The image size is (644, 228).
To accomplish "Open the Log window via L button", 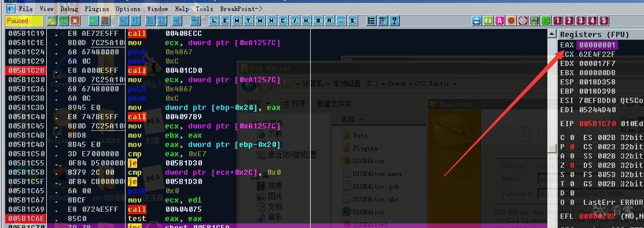I will pyautogui.click(x=214, y=20).
